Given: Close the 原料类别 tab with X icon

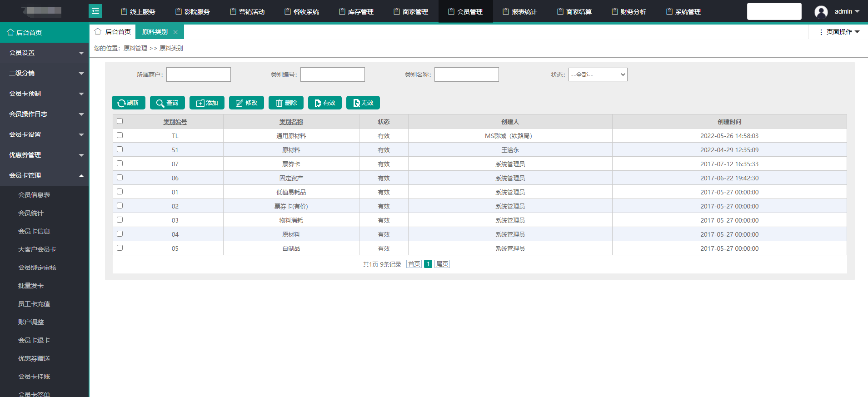Looking at the screenshot, I should [175, 32].
